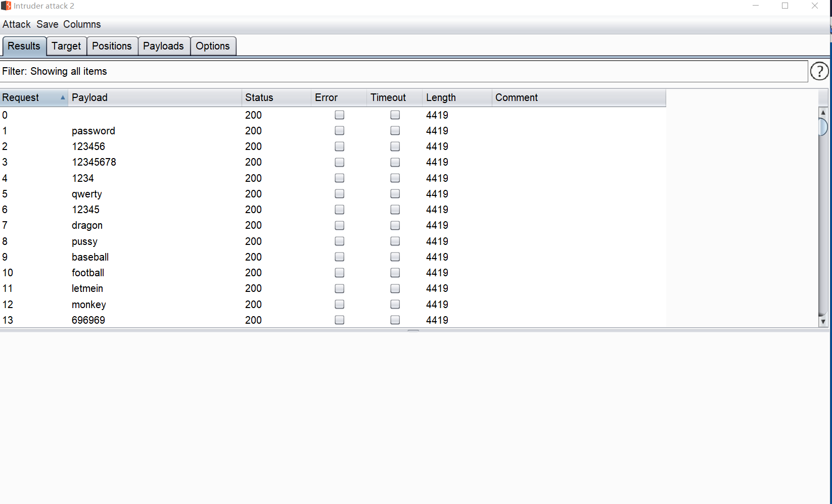This screenshot has width=832, height=504.
Task: Toggle Error checkbox in 12345678 row
Action: pos(340,162)
